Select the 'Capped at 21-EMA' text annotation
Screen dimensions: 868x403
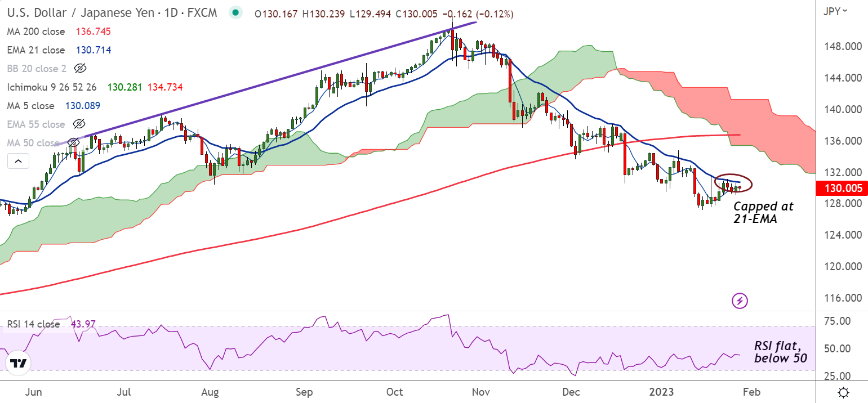pos(763,213)
